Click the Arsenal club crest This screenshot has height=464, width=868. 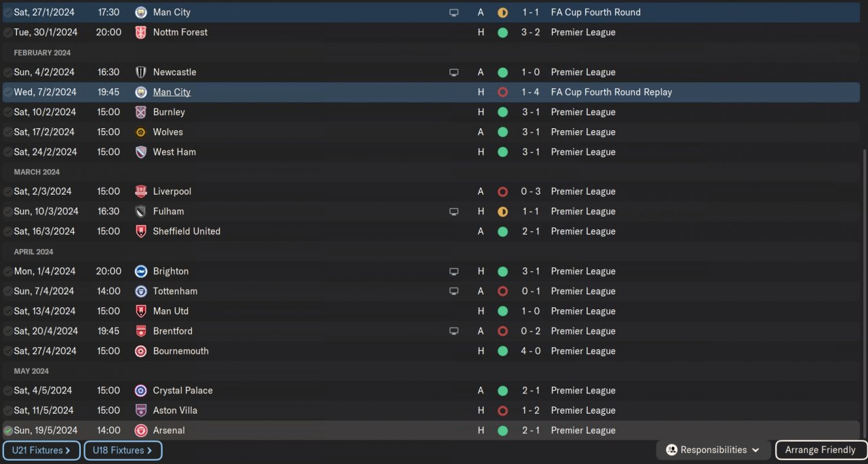click(x=141, y=431)
